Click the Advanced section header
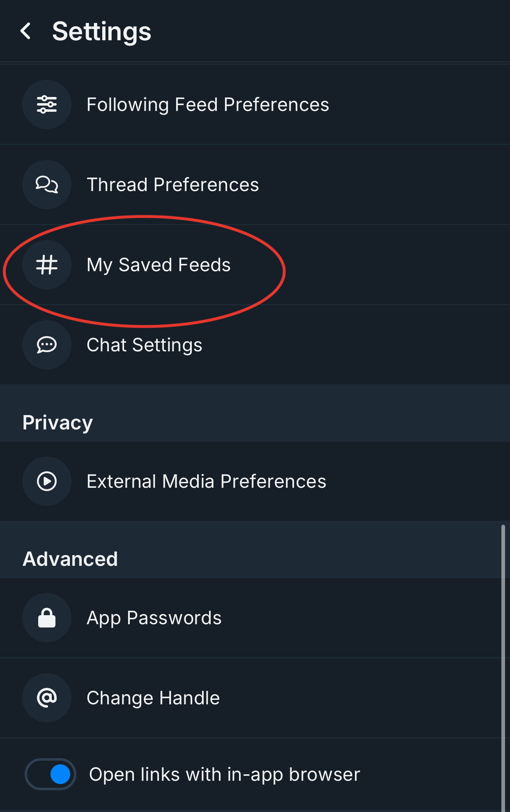This screenshot has width=510, height=812. click(70, 559)
